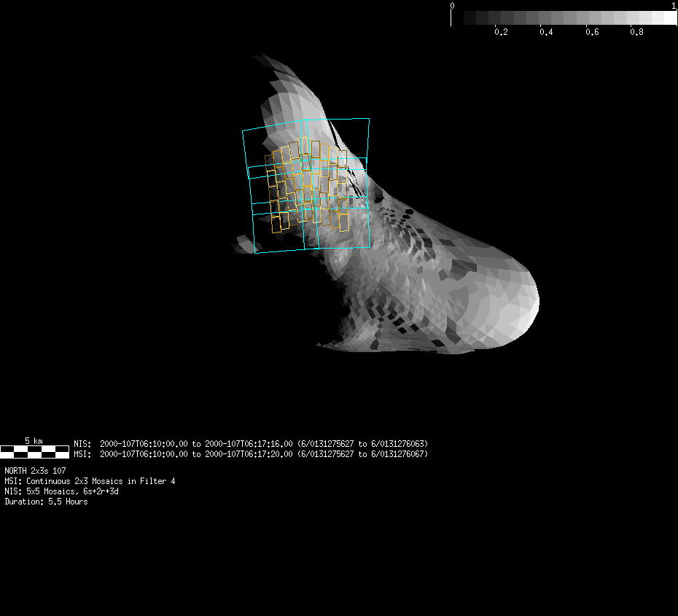Click 'MSI: Continuous 2x3 Mosaics in Filter 4'
This screenshot has width=678, height=616.
click(x=90, y=481)
